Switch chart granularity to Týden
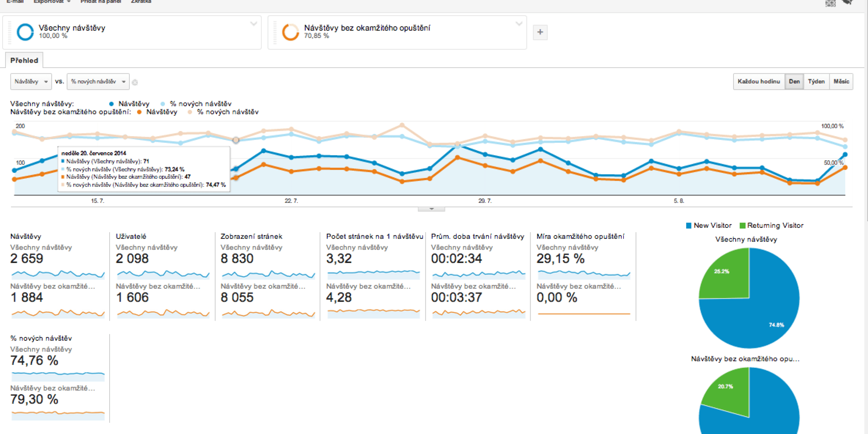The width and height of the screenshot is (868, 434). 816,81
